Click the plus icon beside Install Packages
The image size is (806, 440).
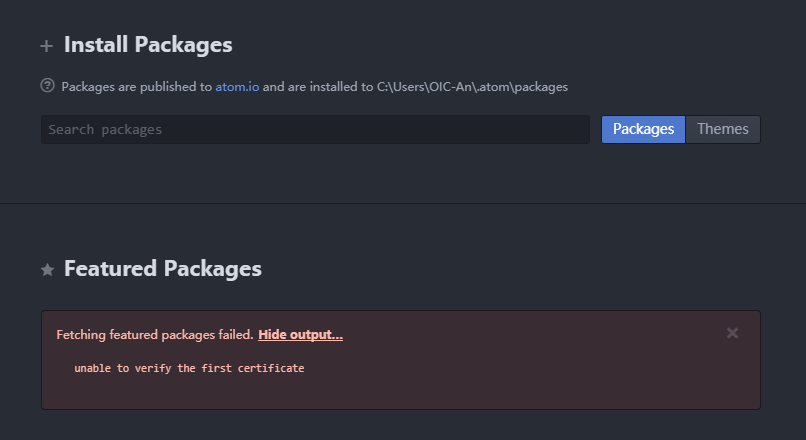(46, 46)
